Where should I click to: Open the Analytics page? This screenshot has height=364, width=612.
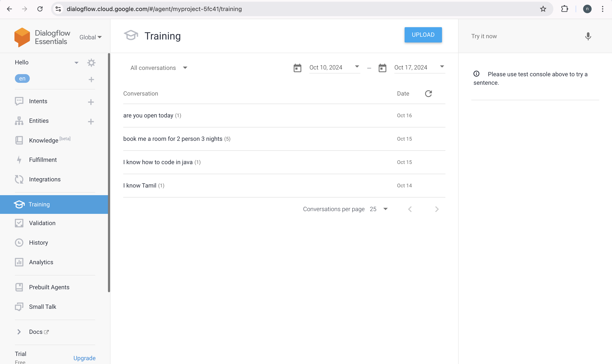click(x=41, y=262)
